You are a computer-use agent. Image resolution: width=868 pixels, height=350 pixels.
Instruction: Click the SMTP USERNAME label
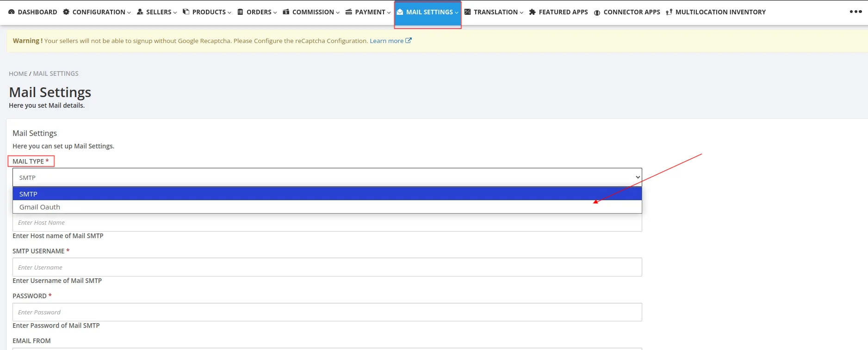pos(41,251)
